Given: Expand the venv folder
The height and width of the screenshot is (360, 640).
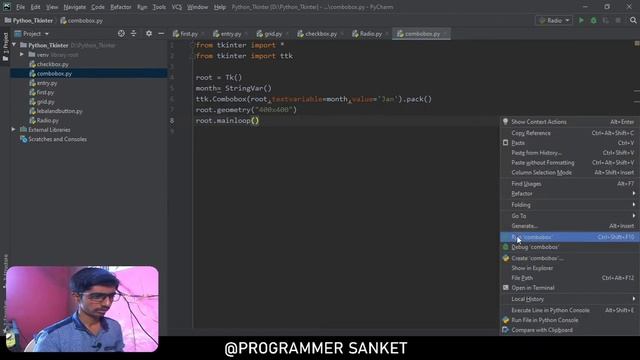Looking at the screenshot, I should pyautogui.click(x=22, y=54).
